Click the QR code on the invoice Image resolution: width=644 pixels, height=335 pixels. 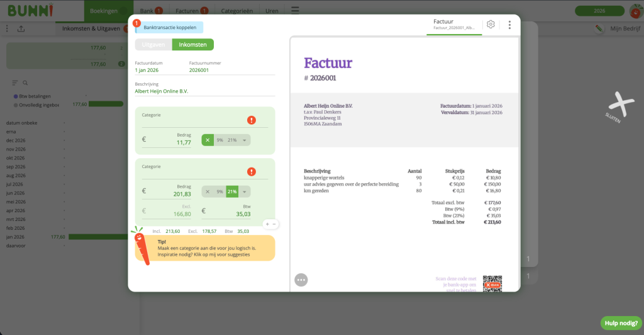pyautogui.click(x=492, y=283)
